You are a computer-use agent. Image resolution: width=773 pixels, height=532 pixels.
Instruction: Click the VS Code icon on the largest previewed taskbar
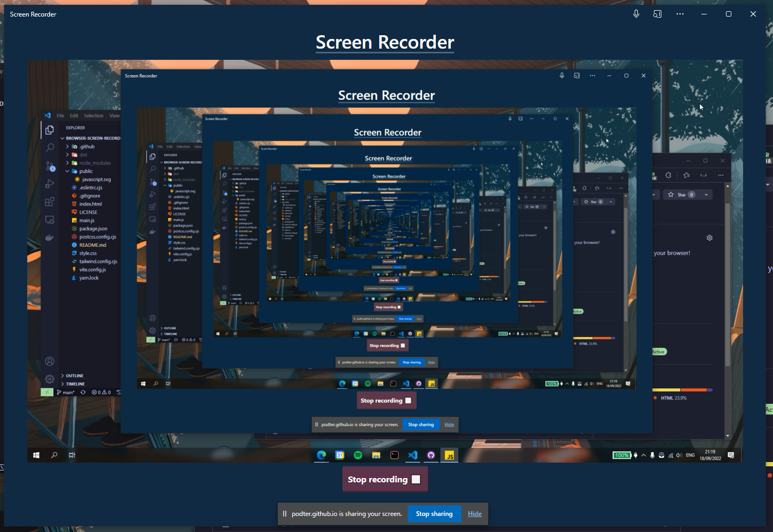412,455
